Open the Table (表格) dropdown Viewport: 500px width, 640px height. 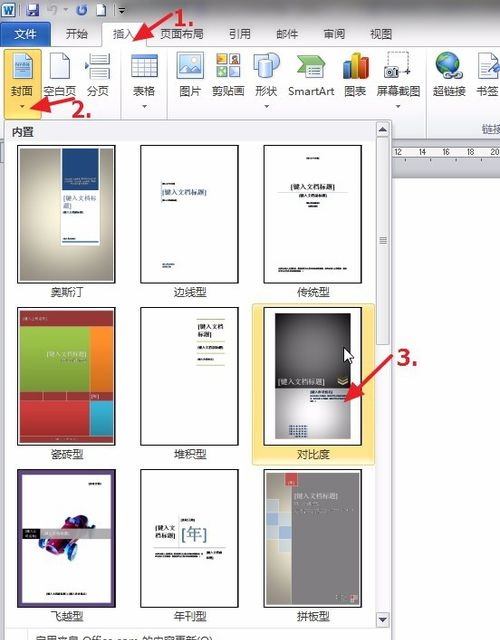pos(144,107)
